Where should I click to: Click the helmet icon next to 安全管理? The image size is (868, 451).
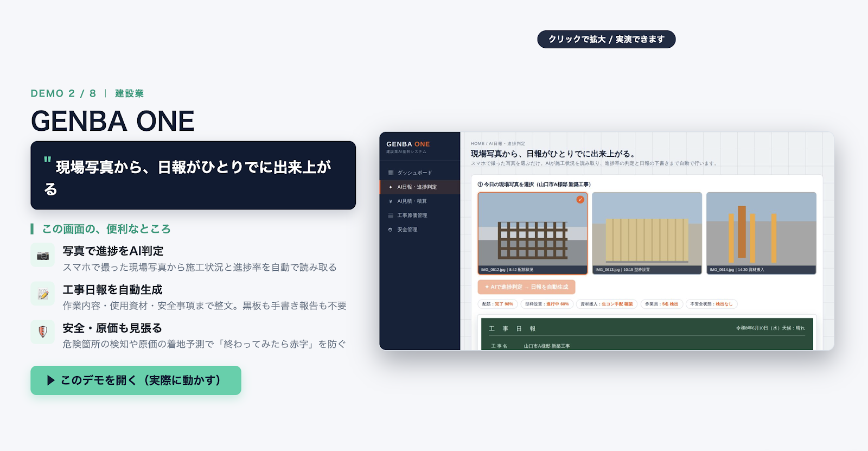coord(391,230)
